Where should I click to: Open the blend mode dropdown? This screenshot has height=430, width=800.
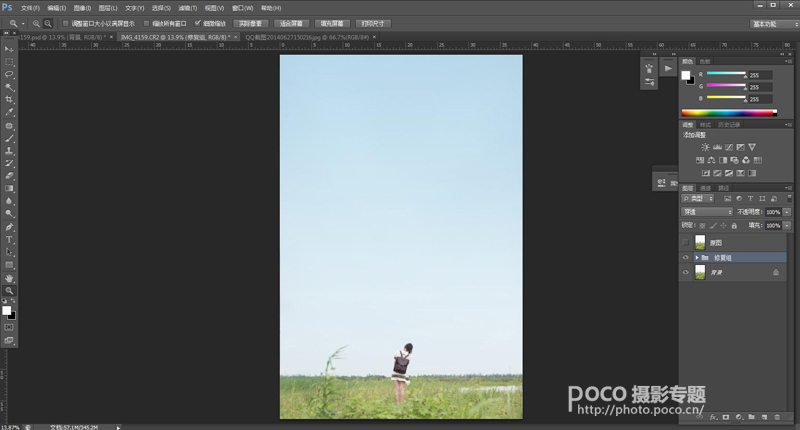click(x=707, y=212)
